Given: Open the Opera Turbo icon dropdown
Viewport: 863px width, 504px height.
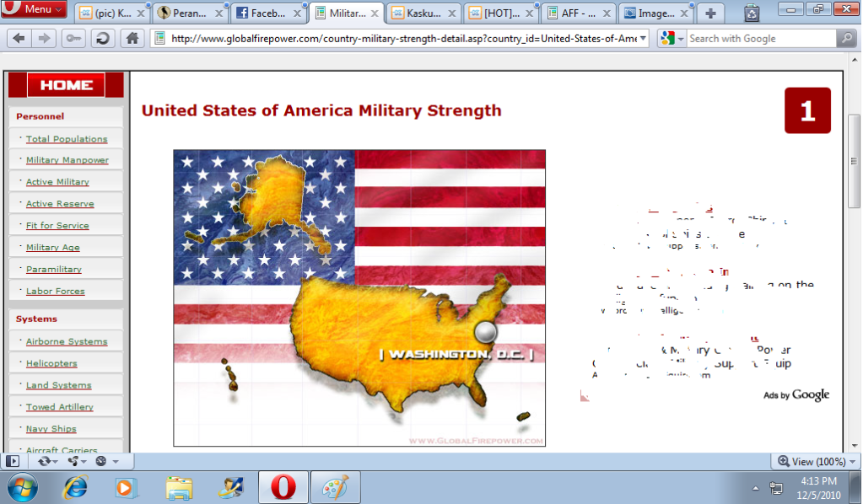Looking at the screenshot, I should 106,461.
